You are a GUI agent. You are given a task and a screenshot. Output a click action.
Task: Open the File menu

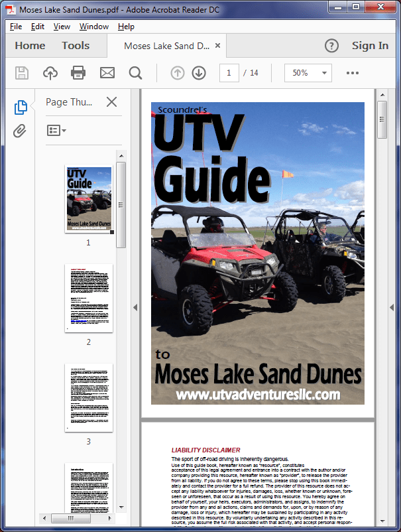16,27
